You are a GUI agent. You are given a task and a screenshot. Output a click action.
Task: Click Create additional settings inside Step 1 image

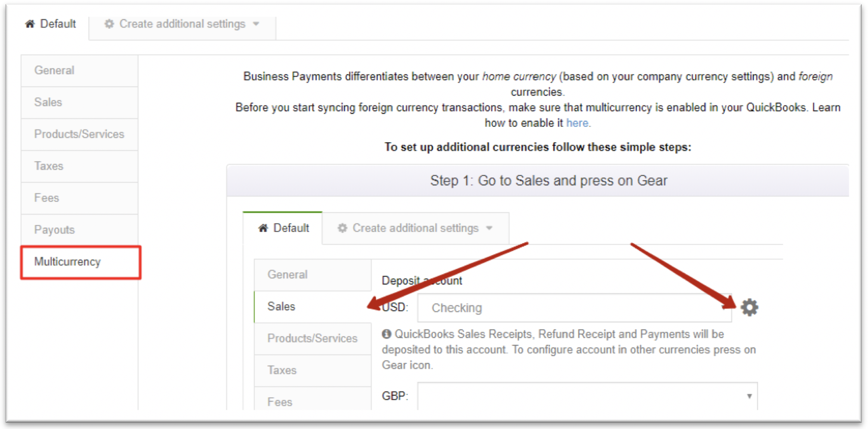[x=416, y=228]
